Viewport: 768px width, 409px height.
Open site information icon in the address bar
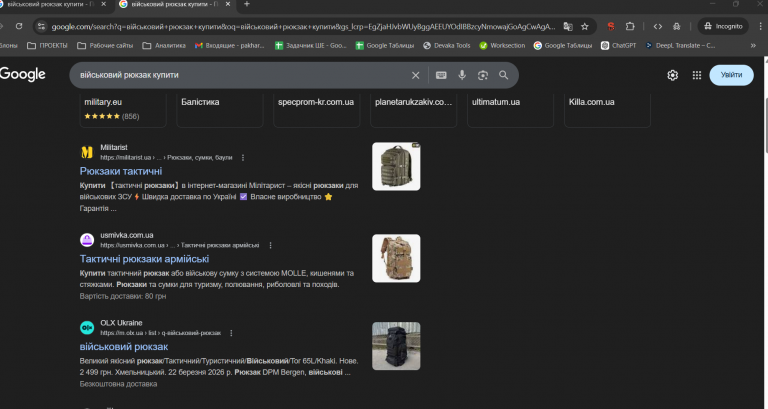pos(42,26)
